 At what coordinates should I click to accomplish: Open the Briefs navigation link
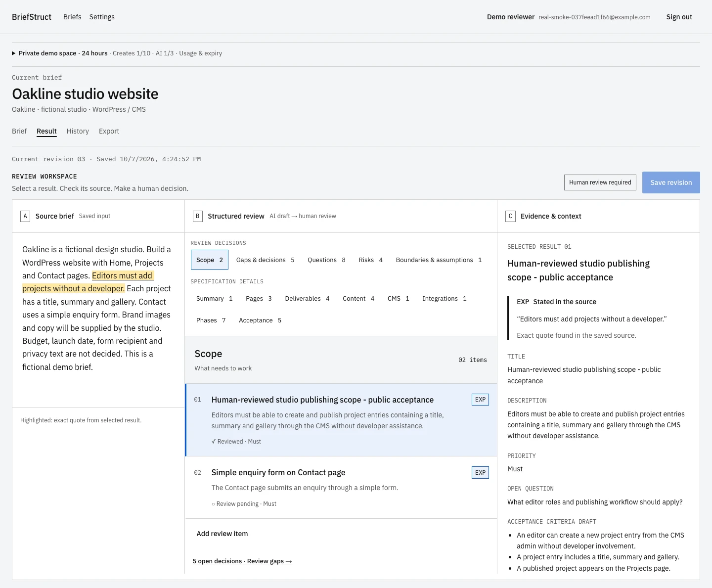click(x=72, y=17)
